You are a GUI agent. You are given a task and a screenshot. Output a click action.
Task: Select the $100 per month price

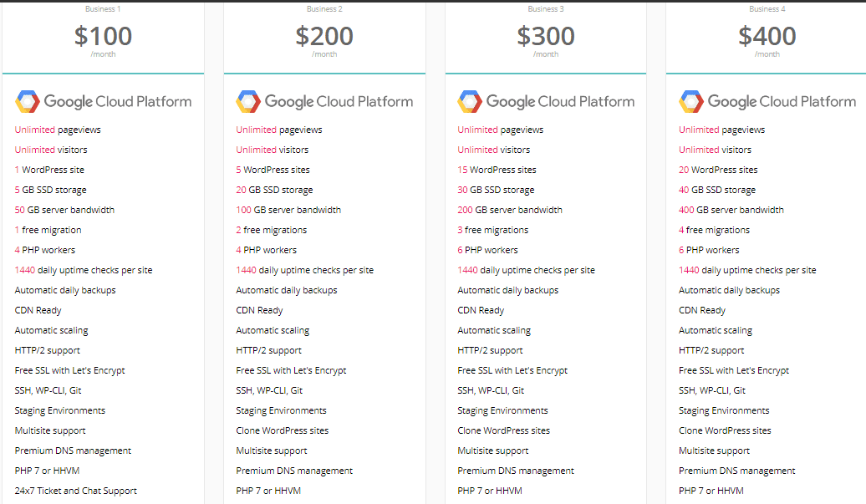coord(104,37)
